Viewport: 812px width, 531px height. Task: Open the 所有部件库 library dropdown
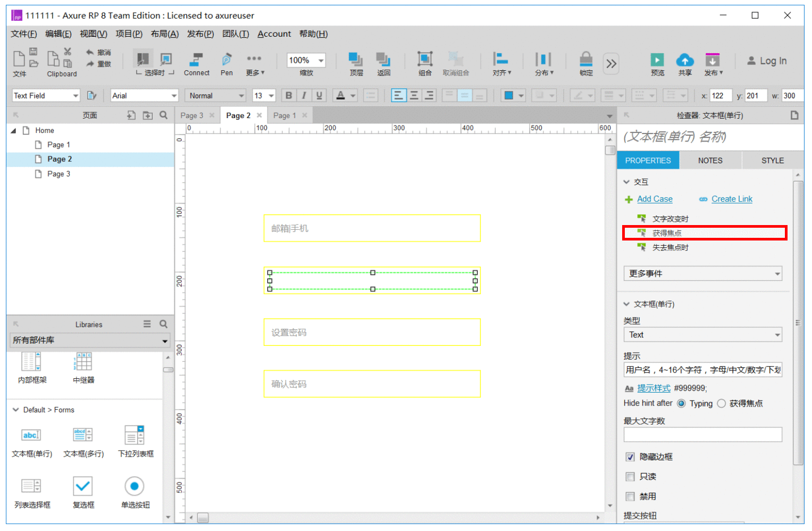pos(90,341)
